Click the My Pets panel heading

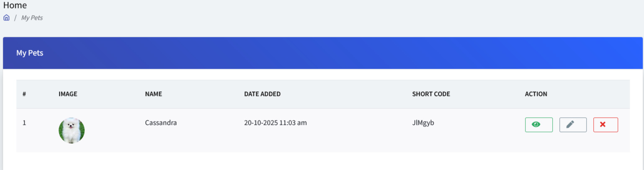coord(30,53)
